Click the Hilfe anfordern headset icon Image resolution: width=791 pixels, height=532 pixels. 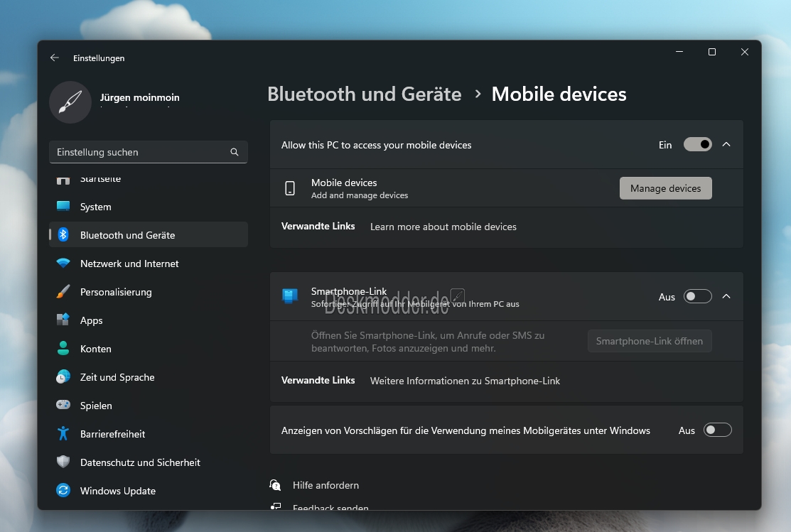coord(275,485)
